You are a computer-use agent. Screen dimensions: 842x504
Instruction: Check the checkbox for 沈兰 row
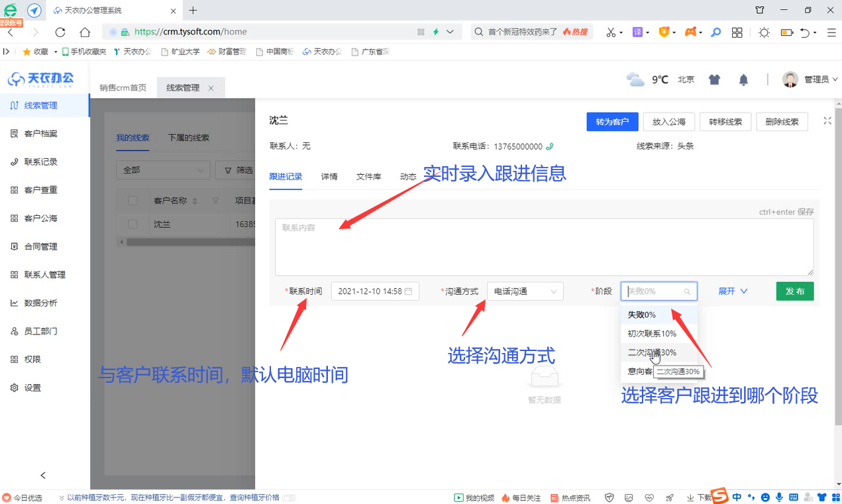tap(132, 225)
